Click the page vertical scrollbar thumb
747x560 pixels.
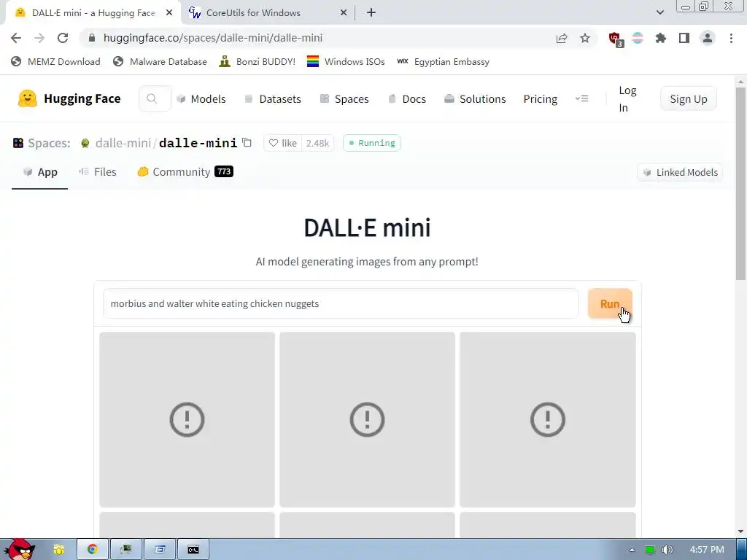coord(741,183)
